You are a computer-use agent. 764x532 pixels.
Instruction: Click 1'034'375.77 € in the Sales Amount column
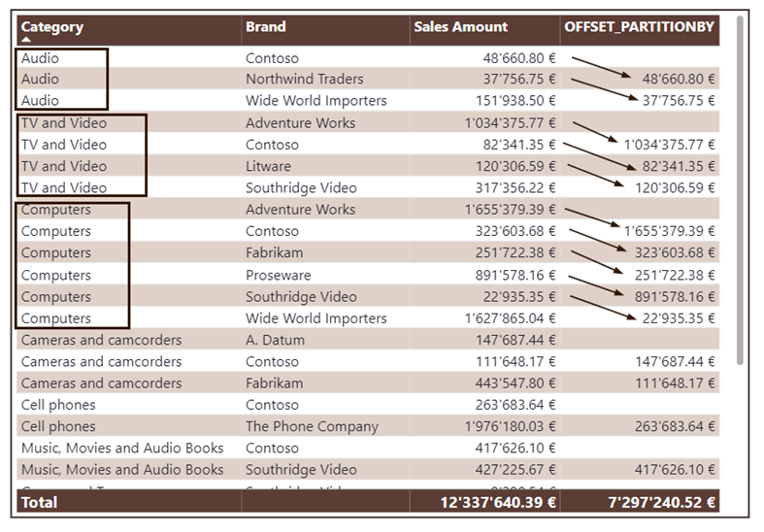[x=511, y=122]
